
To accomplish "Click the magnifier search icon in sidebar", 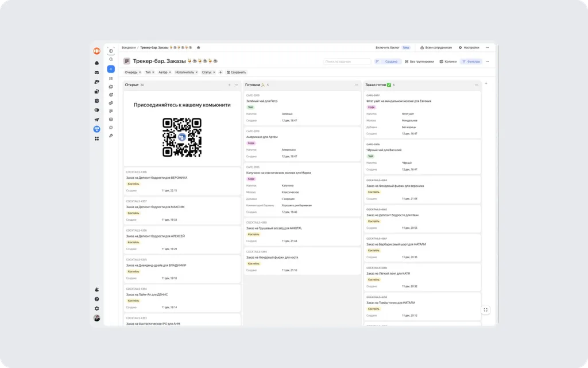I will (111, 59).
